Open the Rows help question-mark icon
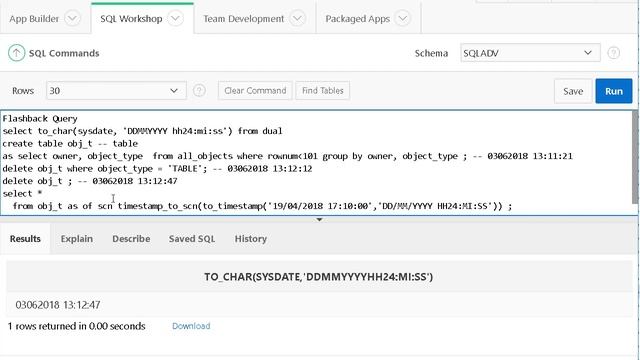Screen dimensions: 640x360 pos(199,91)
